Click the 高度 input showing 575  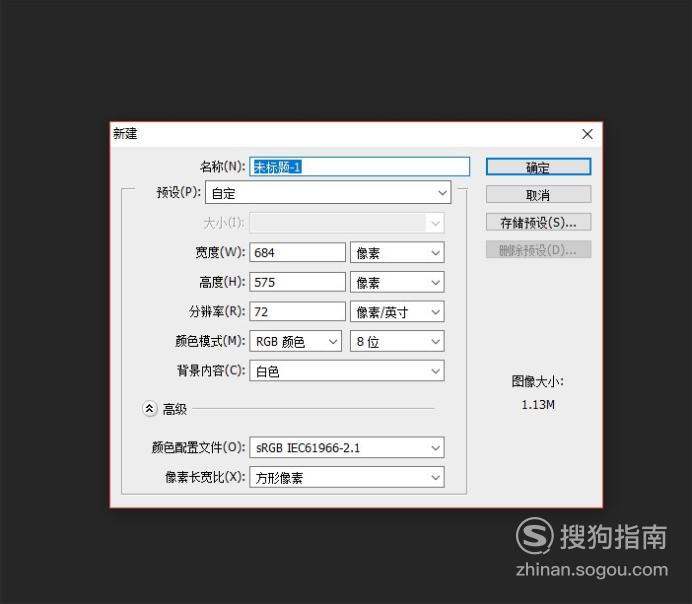297,282
